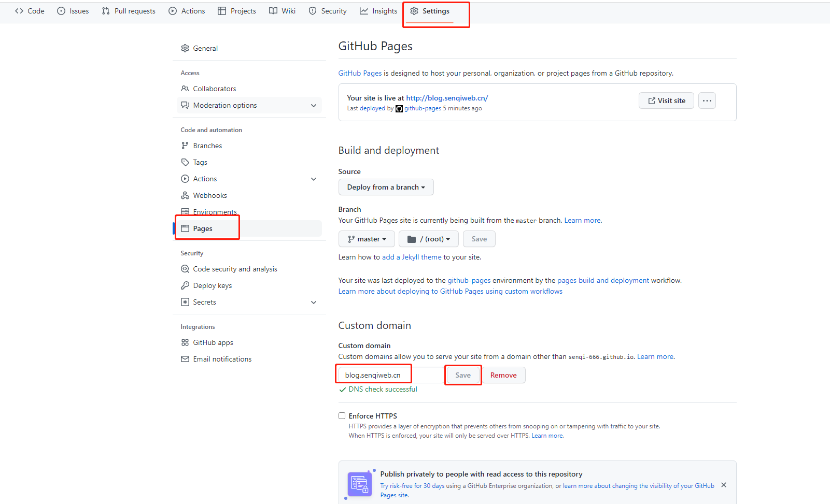
Task: Click the Collaborators people icon
Action: pos(185,89)
